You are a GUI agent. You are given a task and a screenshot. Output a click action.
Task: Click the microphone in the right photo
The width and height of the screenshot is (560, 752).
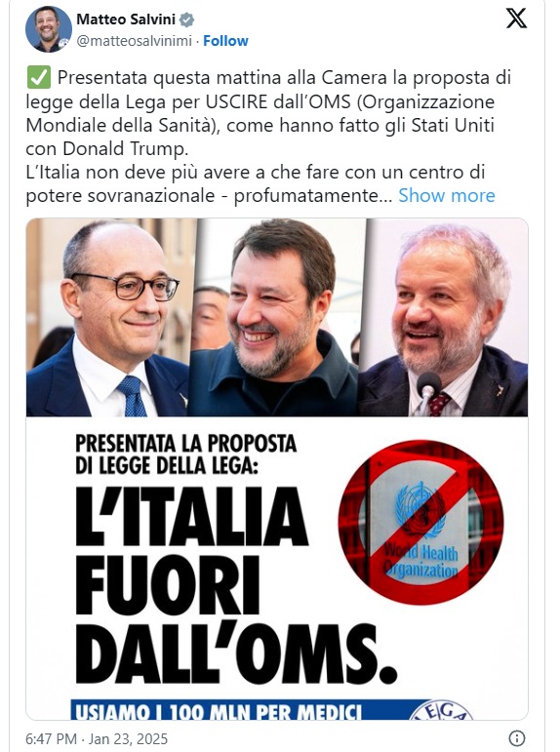[427, 391]
